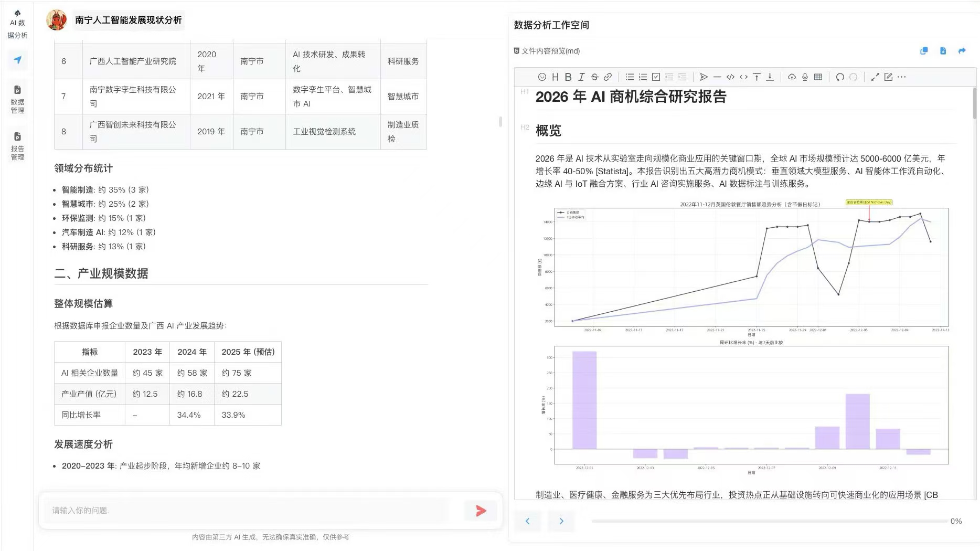Expand more options ellipsis menu
Screen dimensions: 980x551
coord(901,77)
